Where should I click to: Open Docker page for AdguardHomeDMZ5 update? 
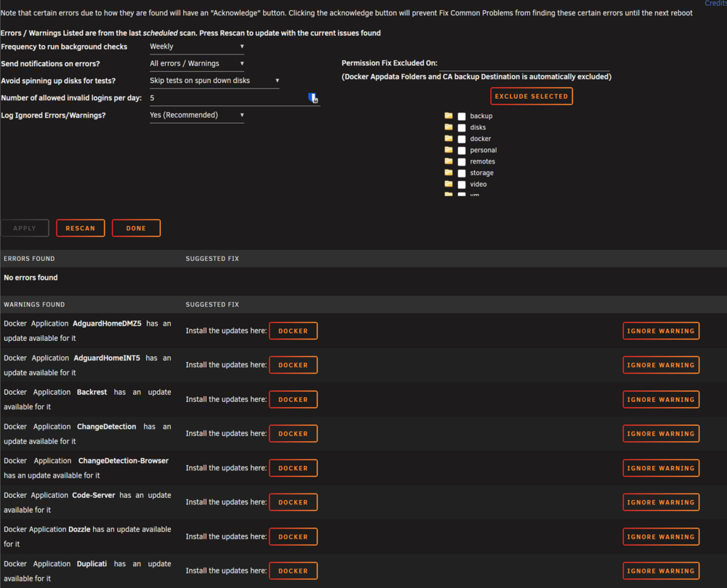click(x=293, y=331)
